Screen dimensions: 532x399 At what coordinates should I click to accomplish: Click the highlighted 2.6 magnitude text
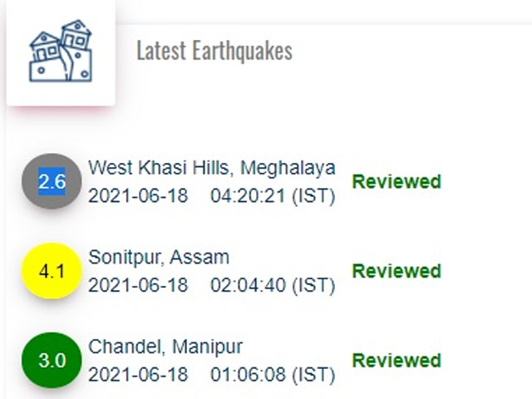coord(52,181)
